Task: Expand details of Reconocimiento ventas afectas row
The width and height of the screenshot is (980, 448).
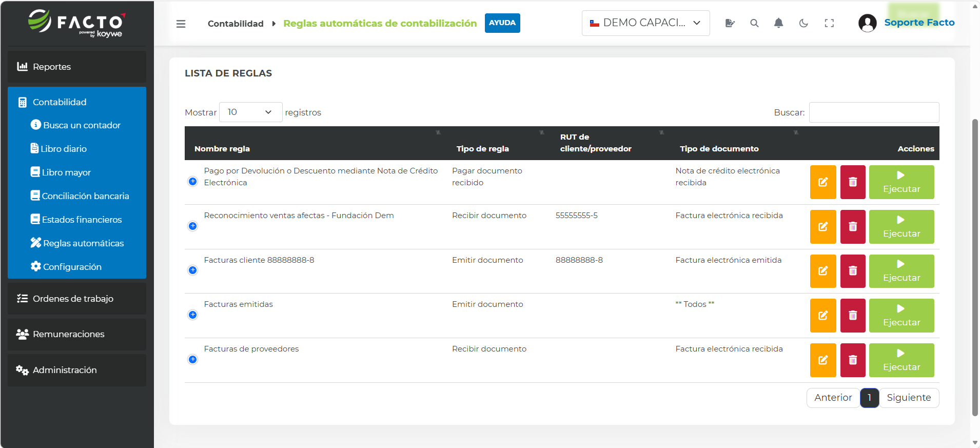Action: coord(192,226)
